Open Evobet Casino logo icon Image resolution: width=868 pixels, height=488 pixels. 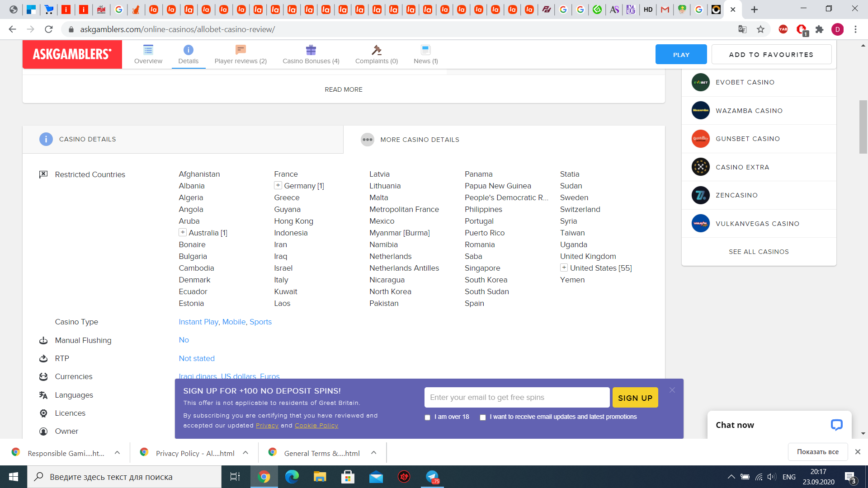click(701, 82)
